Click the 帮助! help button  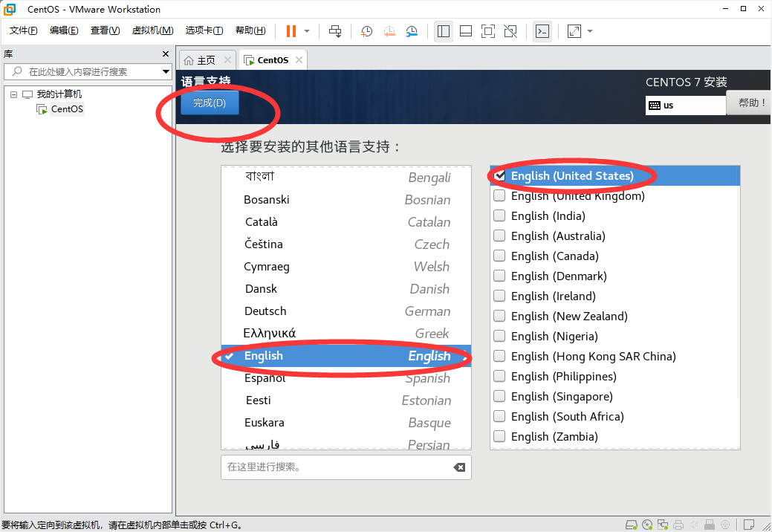748,103
